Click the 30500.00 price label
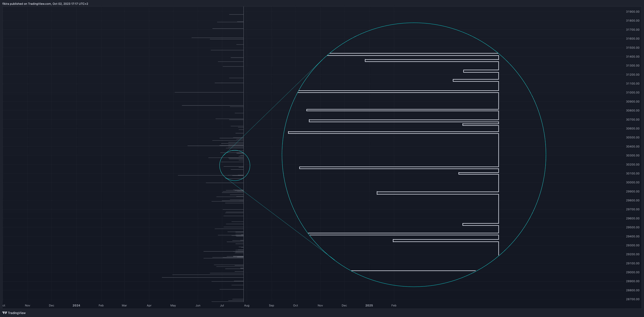 [633, 138]
